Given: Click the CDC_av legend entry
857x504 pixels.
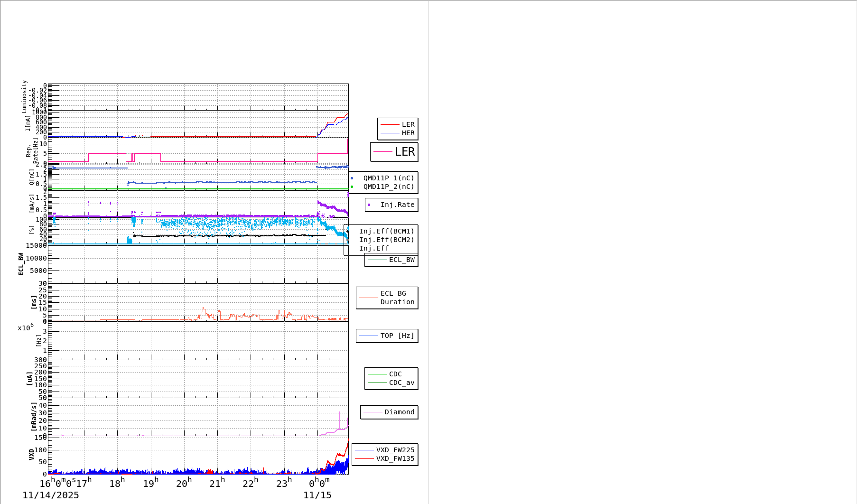Looking at the screenshot, I should tap(391, 383).
